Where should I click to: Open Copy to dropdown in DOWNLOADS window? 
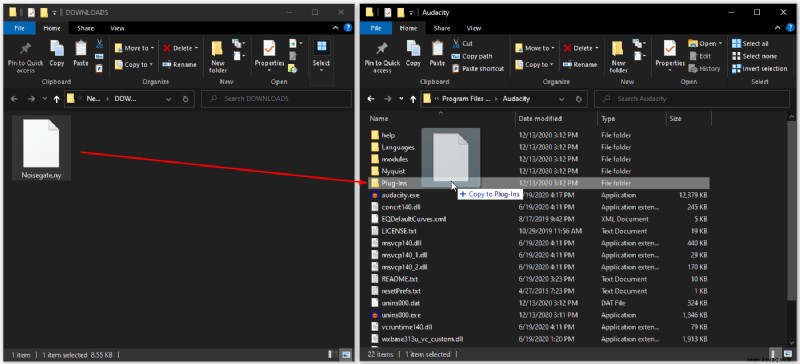pyautogui.click(x=133, y=64)
